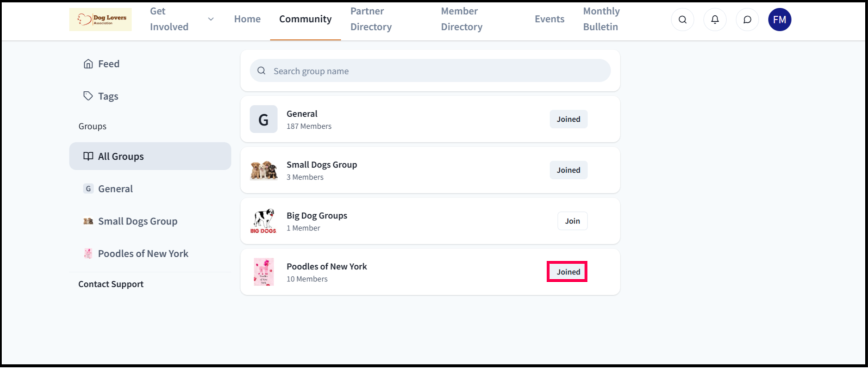Switch to the Events tab

(550, 19)
